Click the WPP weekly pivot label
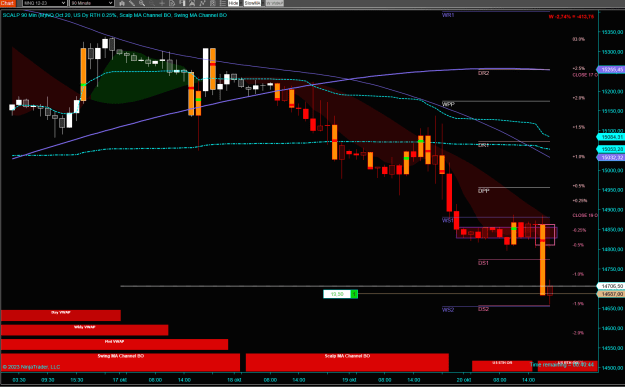Viewport: 625px width, 387px height. (x=448, y=104)
